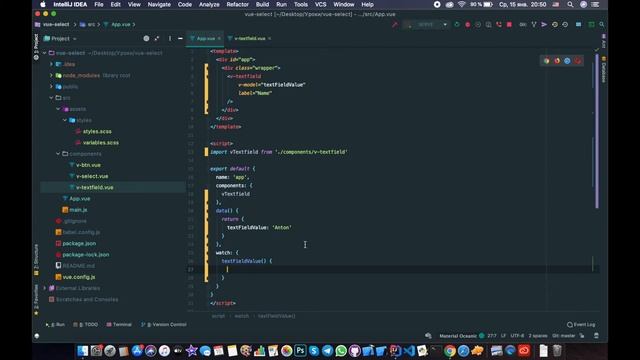Hide the Project panel with minus icon
Viewport: 640px width, 360px height.
click(180, 38)
